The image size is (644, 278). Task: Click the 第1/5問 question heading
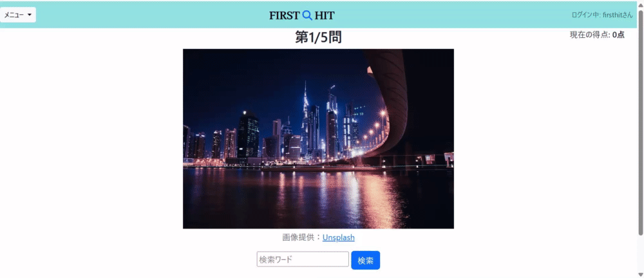(x=318, y=37)
